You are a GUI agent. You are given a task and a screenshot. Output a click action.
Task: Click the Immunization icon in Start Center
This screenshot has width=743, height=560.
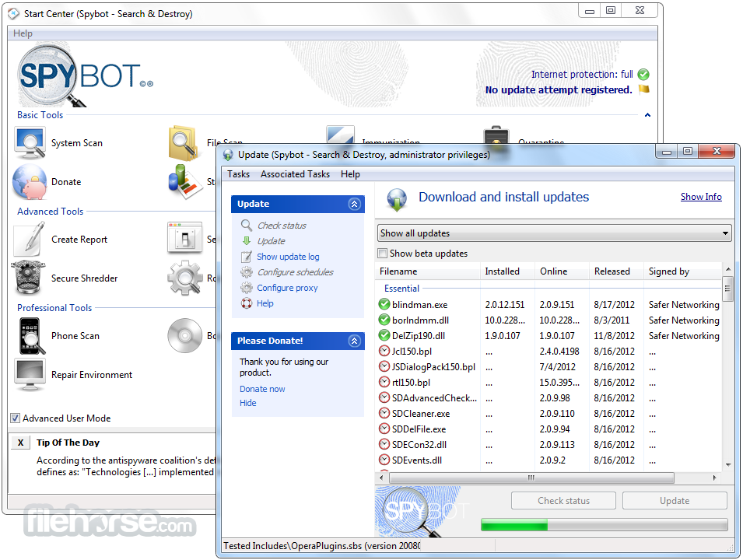(340, 135)
